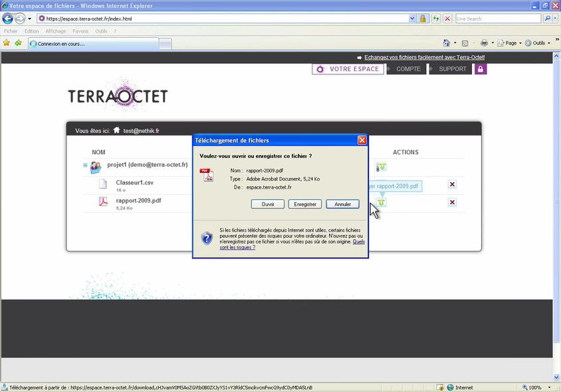Click the home icon in breadcrumb

(x=116, y=130)
